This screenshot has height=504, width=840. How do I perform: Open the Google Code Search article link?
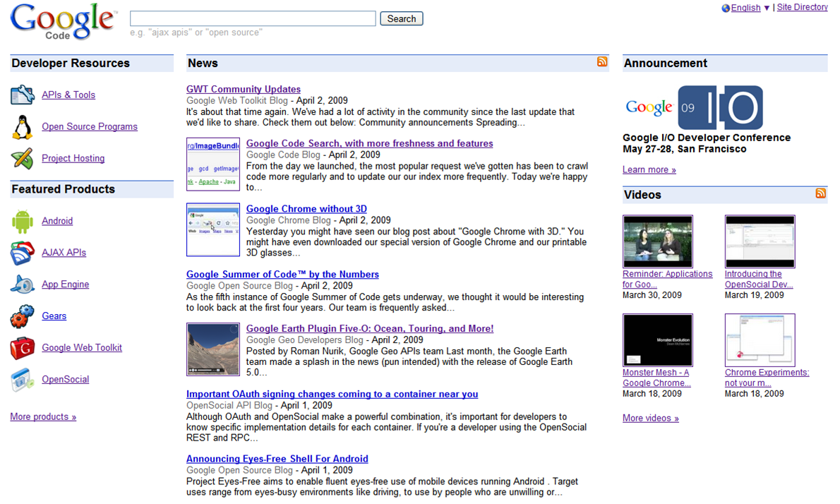pos(370,143)
